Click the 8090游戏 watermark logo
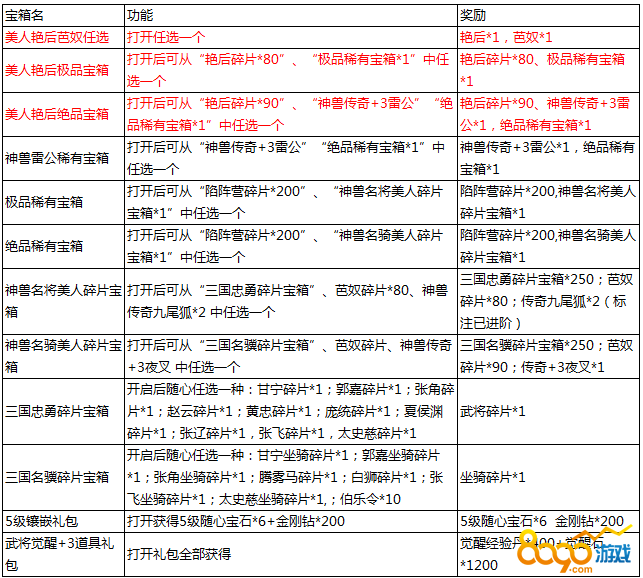This screenshot has width=643, height=578. point(590,548)
